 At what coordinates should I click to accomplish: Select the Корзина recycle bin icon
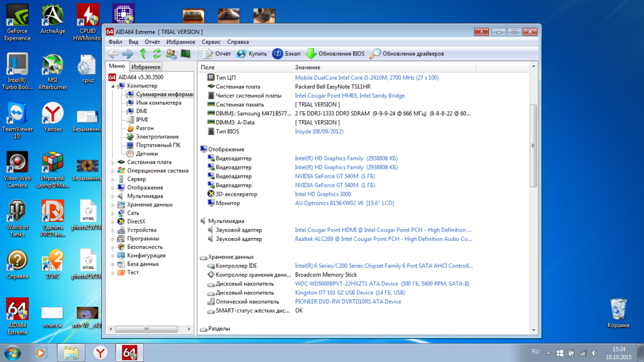click(618, 313)
